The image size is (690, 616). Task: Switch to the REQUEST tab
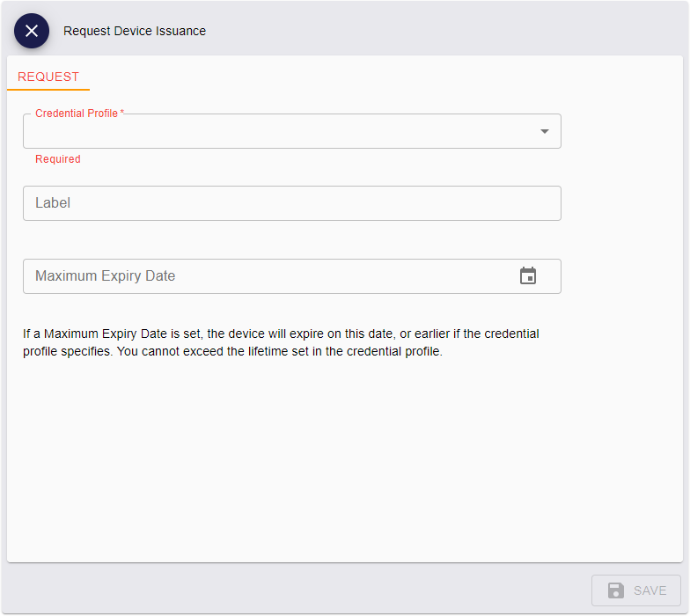click(48, 77)
